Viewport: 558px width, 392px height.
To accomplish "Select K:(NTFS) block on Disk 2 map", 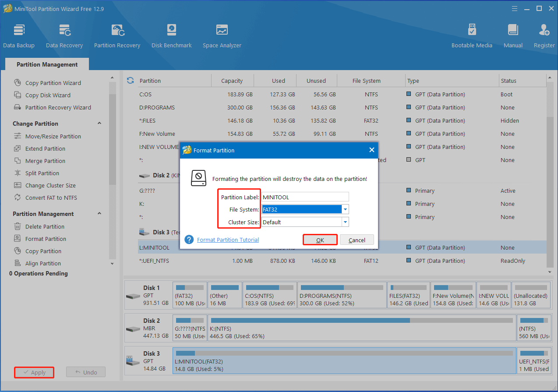I will (362, 328).
